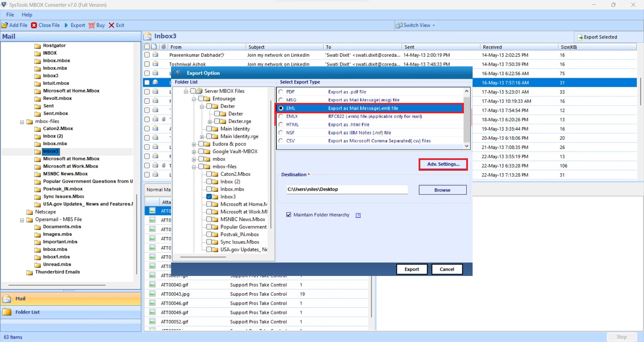Click Export button in dialog

(x=412, y=269)
